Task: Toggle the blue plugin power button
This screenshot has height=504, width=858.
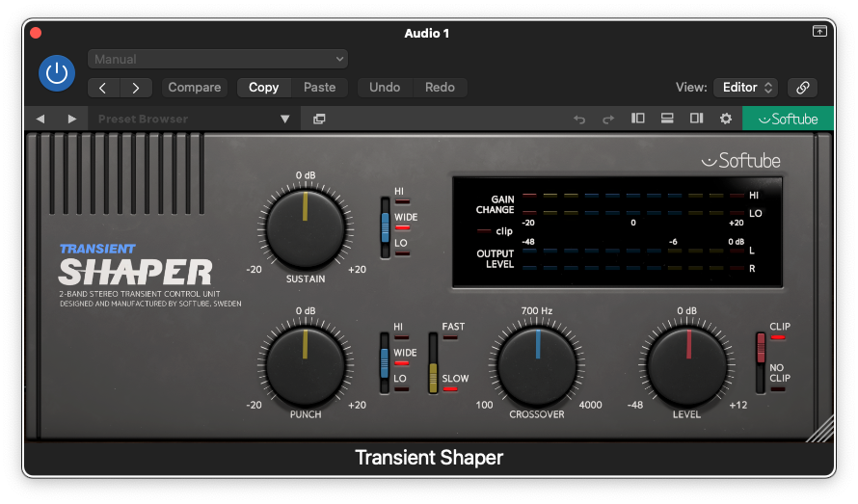Action: coord(57,73)
